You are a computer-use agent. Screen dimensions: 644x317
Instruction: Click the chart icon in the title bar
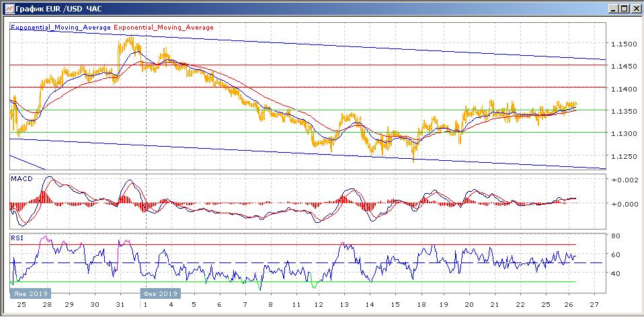[8, 8]
